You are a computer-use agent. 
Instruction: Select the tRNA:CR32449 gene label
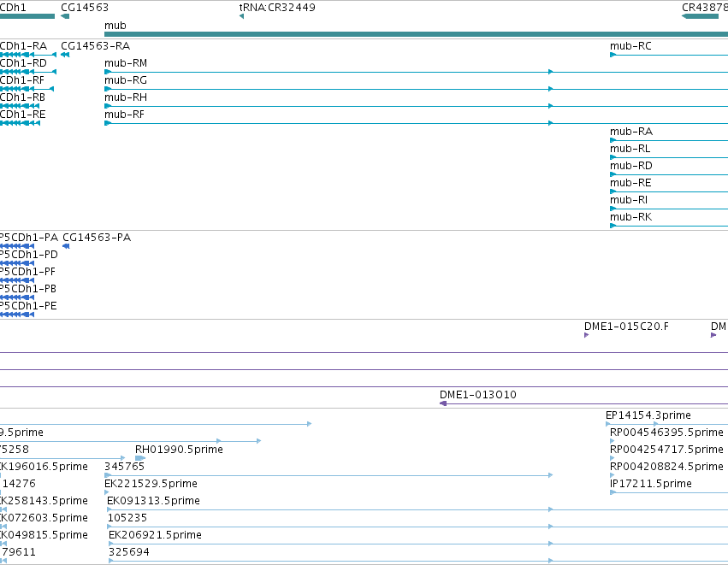pyautogui.click(x=277, y=8)
